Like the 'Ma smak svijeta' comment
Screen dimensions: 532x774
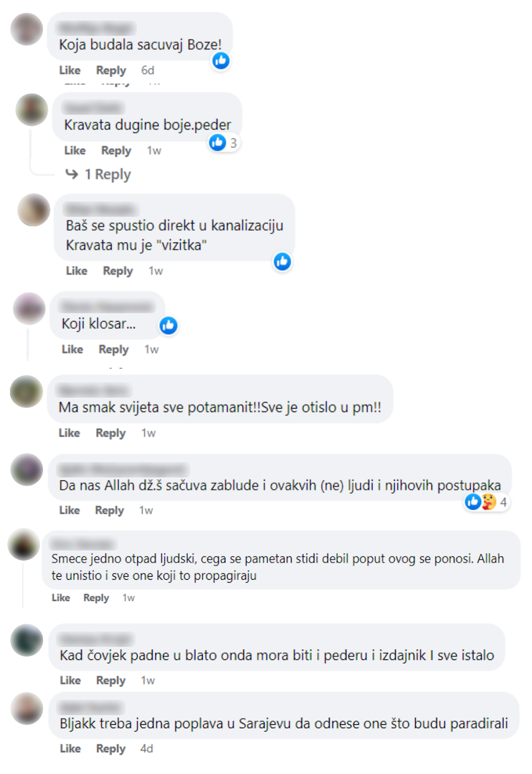[69, 433]
